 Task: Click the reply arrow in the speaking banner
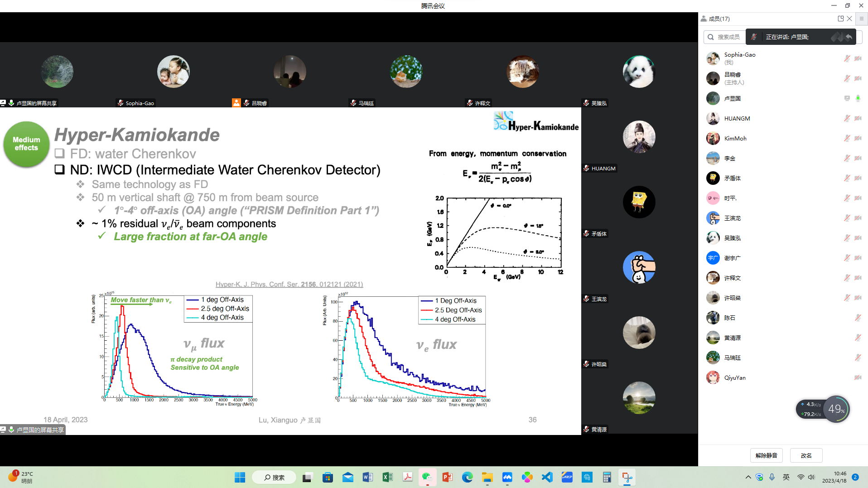pos(849,37)
